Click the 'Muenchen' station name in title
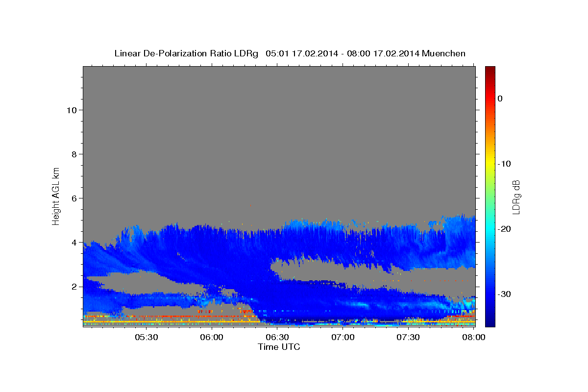 click(x=444, y=53)
